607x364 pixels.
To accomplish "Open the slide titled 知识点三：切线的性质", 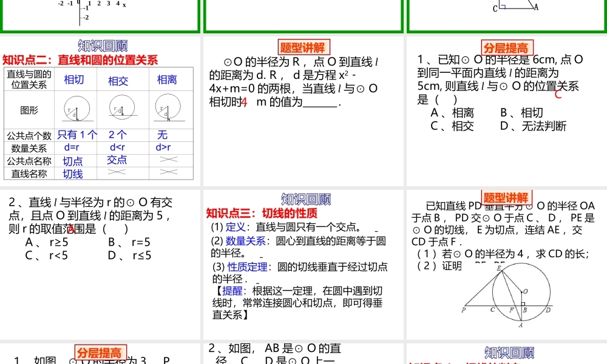I will click(303, 265).
